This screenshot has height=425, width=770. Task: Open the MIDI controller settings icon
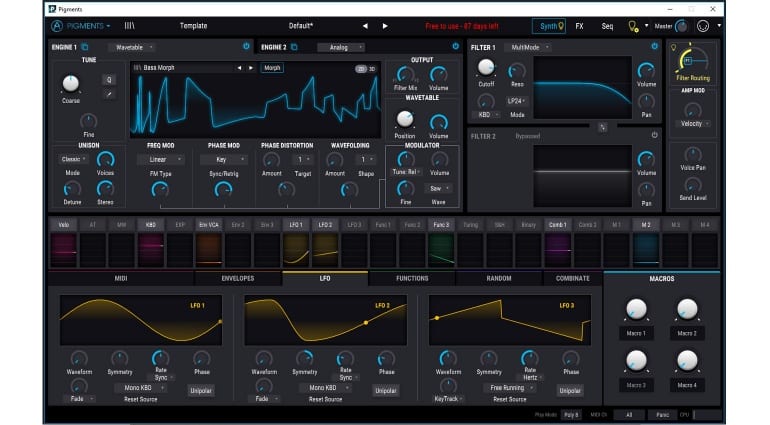coord(703,27)
